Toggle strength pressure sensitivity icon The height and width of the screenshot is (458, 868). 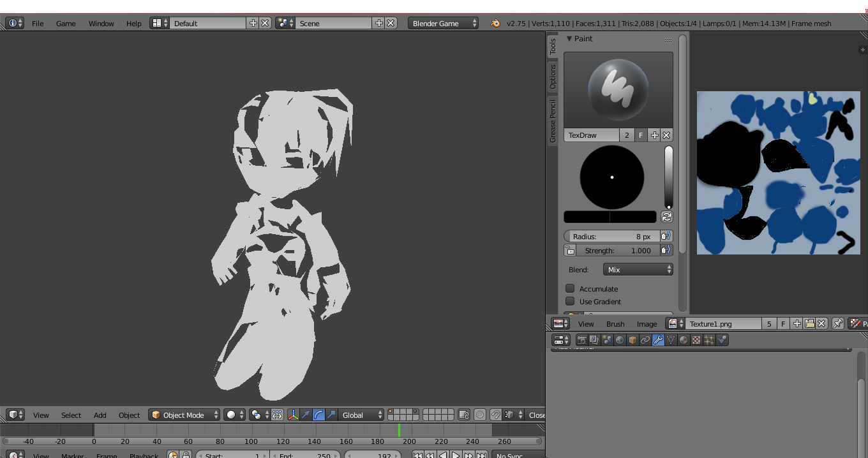tap(666, 250)
